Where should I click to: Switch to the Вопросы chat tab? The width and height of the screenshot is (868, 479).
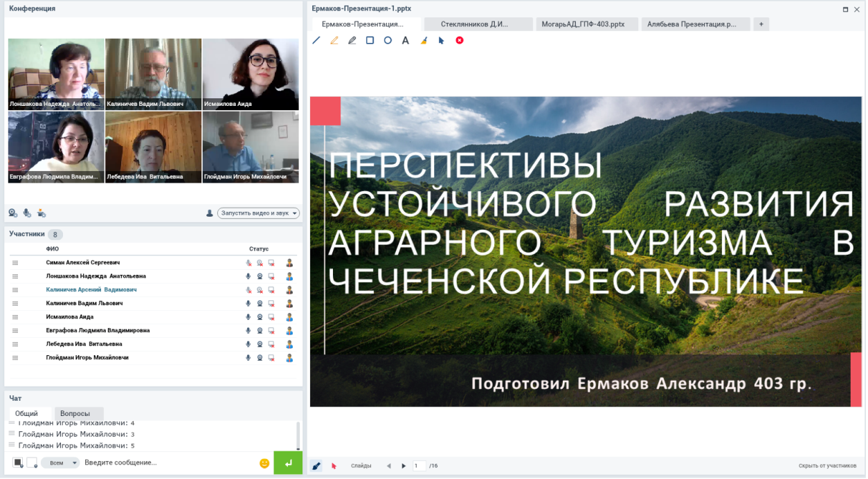75,413
